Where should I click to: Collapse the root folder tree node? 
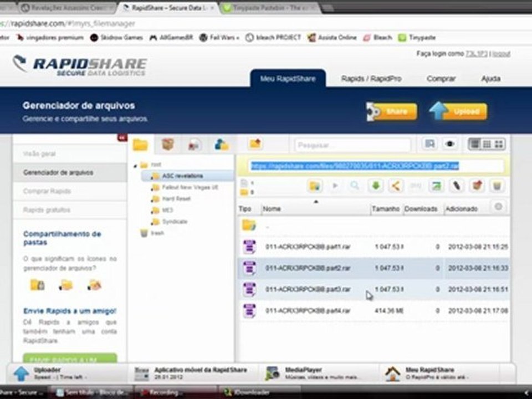(x=135, y=166)
